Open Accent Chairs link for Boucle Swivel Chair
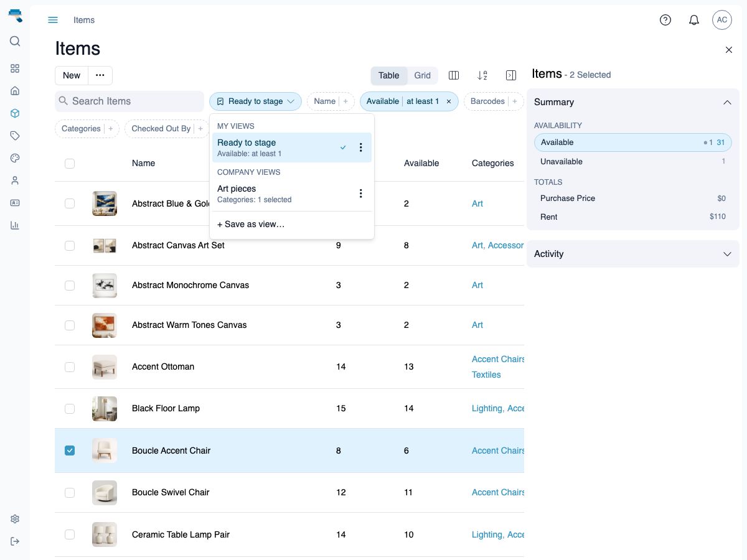Screen dimensions: 747x560 (498, 492)
